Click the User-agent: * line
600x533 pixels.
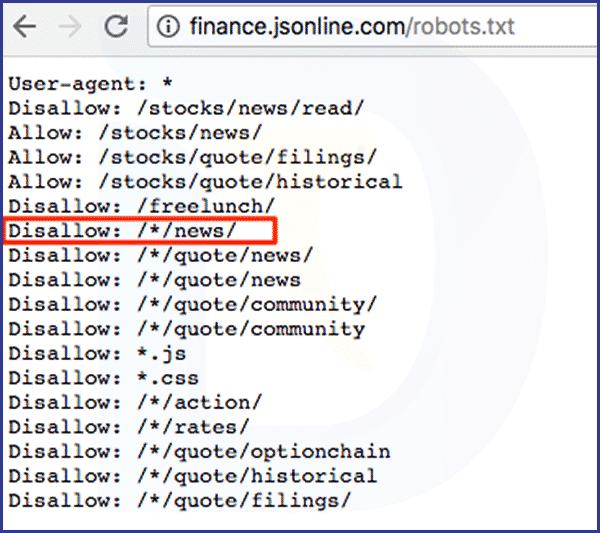pyautogui.click(x=91, y=84)
